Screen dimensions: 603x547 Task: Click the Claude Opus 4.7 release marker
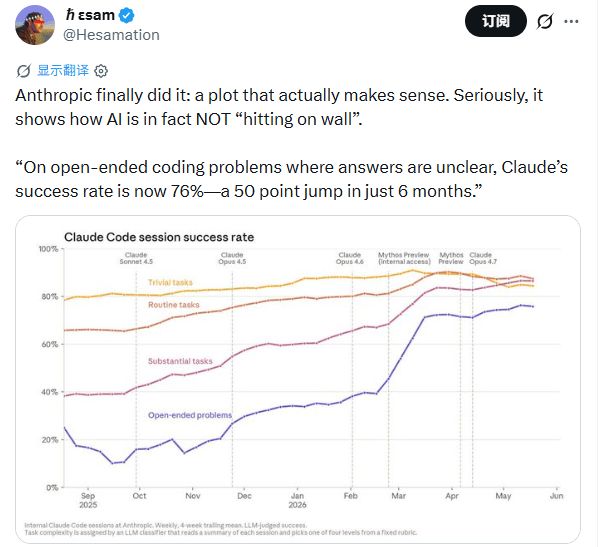pos(483,258)
